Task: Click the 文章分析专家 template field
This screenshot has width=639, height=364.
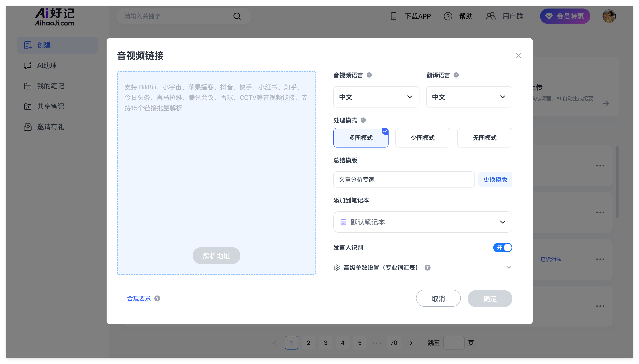Action: [x=404, y=179]
